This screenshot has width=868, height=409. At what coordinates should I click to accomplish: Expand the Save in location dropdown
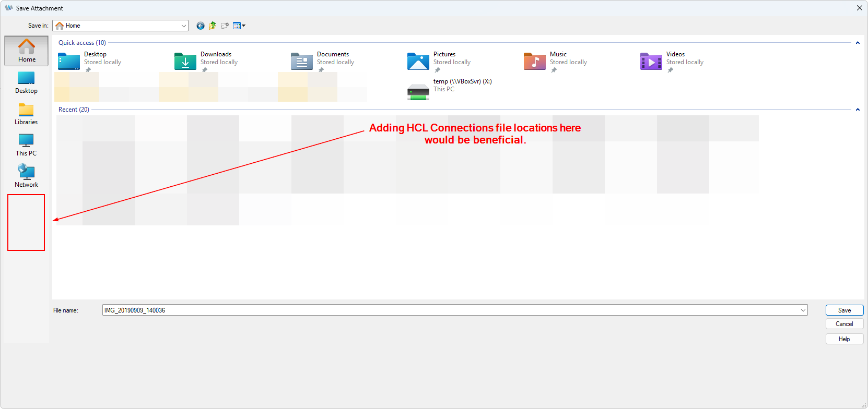184,26
